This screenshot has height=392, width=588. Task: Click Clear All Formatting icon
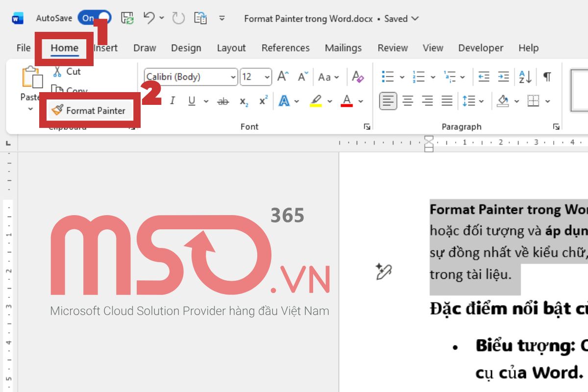pyautogui.click(x=358, y=77)
